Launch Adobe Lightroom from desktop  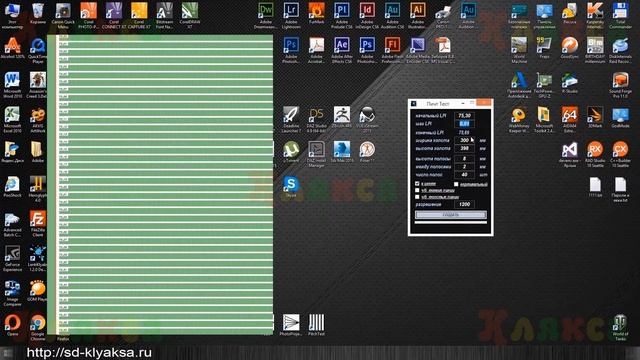[x=291, y=16]
